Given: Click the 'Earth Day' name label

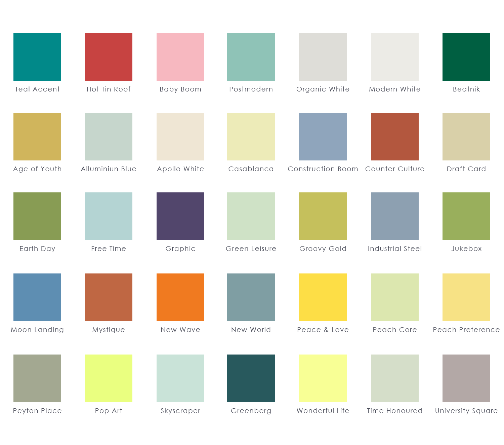Looking at the screenshot, I should pos(37,249).
